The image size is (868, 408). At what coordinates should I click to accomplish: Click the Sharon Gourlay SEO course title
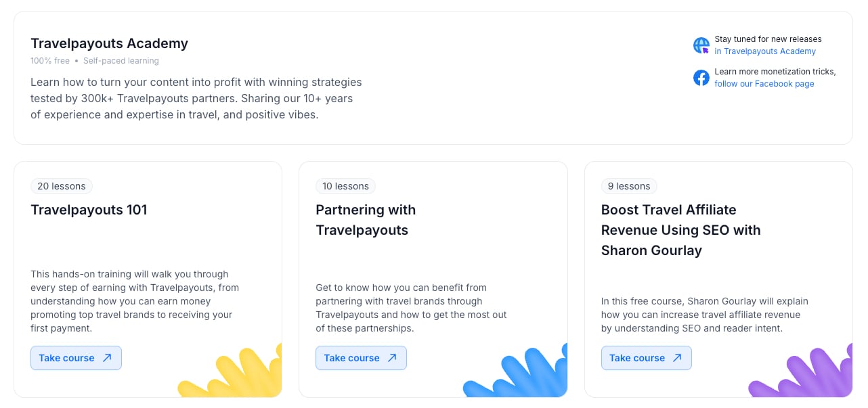pos(680,230)
